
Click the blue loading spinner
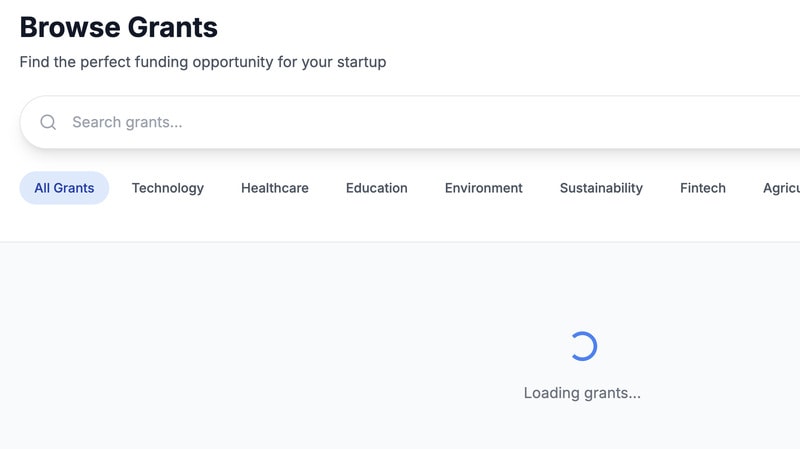tap(582, 346)
